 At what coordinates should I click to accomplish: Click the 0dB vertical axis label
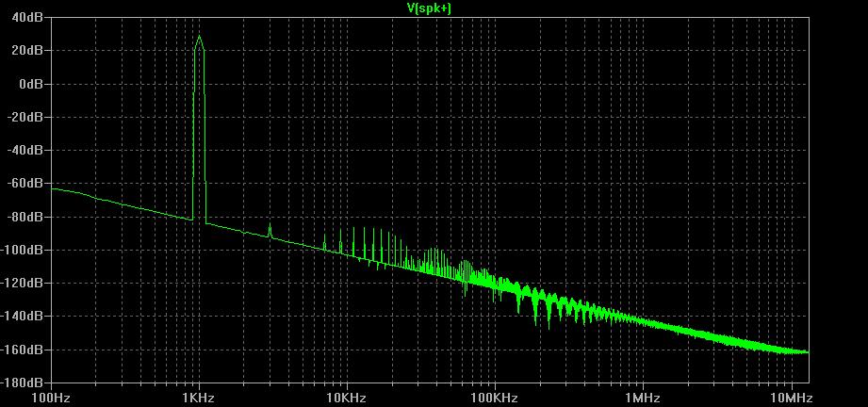(x=33, y=84)
